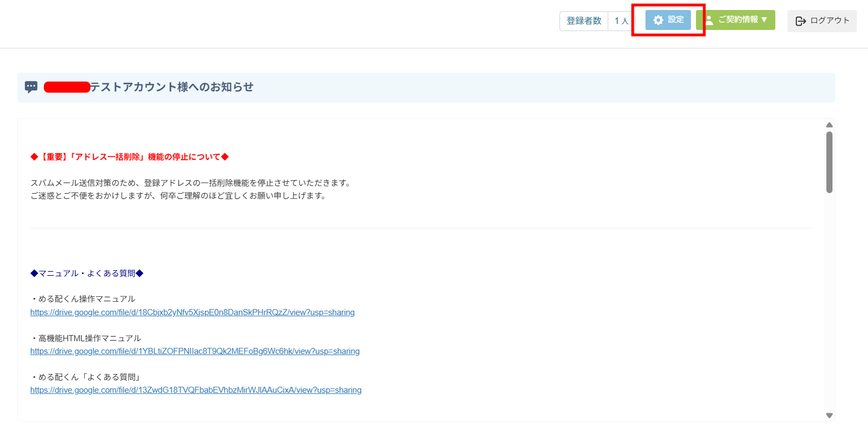Open the 高機能HTML操作マニュアル Drive link
This screenshot has height=435, width=868.
pyautogui.click(x=195, y=351)
